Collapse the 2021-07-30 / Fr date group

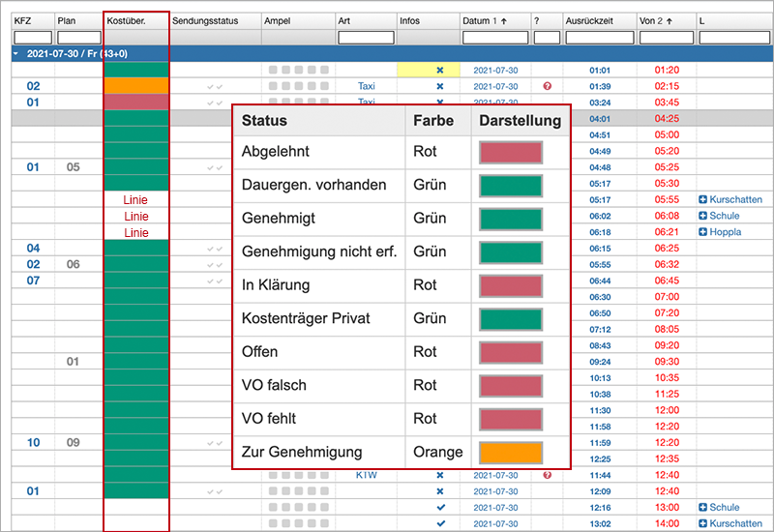[16, 54]
